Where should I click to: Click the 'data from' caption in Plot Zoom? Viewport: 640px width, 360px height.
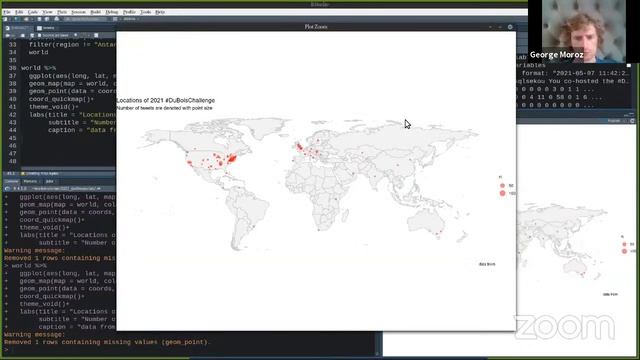coord(487,264)
